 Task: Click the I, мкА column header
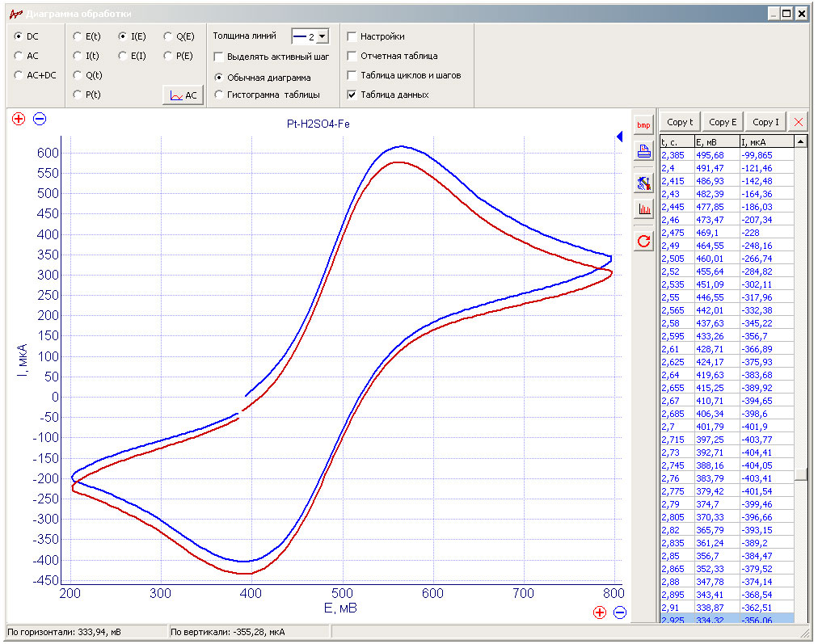(767, 142)
